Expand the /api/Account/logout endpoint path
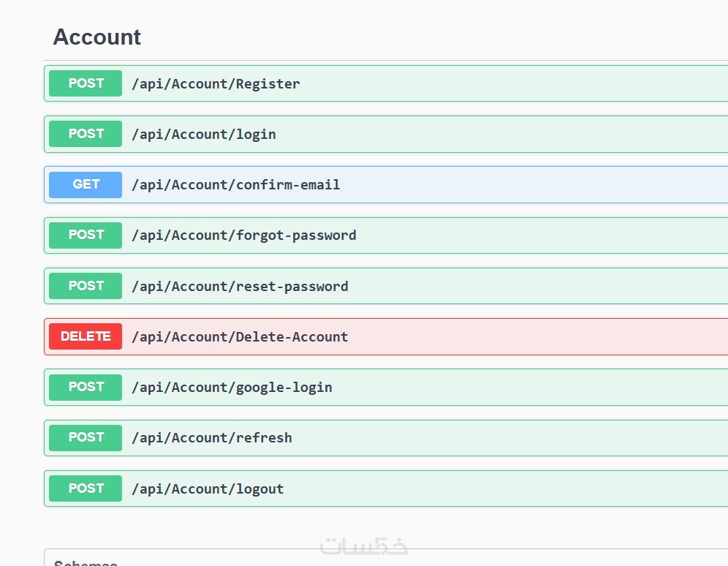The width and height of the screenshot is (728, 566). pos(208,489)
